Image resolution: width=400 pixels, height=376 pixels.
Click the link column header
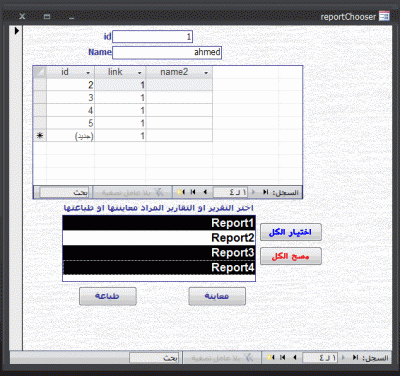(120, 72)
